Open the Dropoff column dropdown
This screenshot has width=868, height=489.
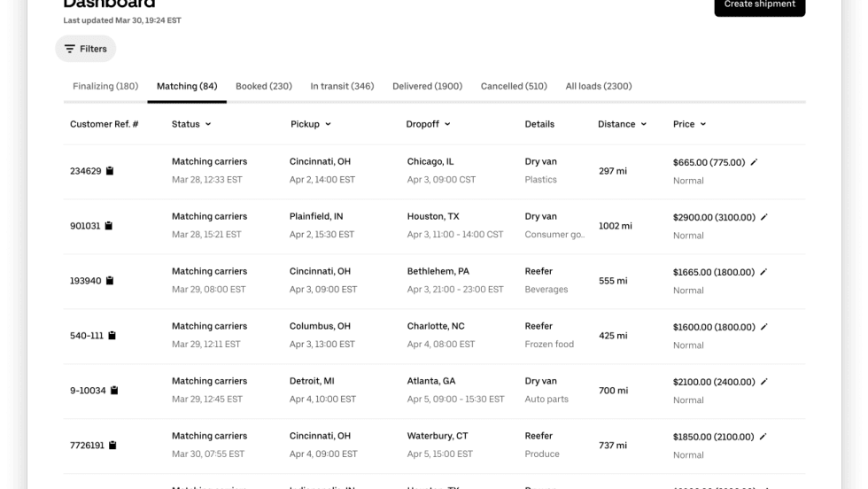pyautogui.click(x=447, y=125)
